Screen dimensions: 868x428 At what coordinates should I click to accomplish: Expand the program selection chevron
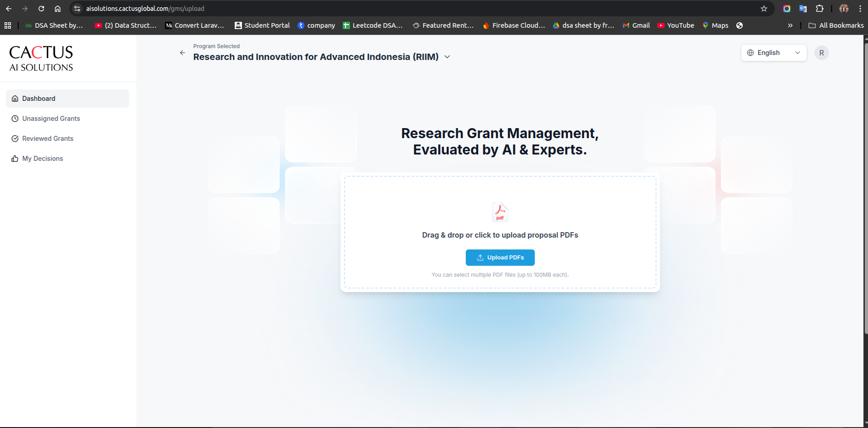(447, 57)
